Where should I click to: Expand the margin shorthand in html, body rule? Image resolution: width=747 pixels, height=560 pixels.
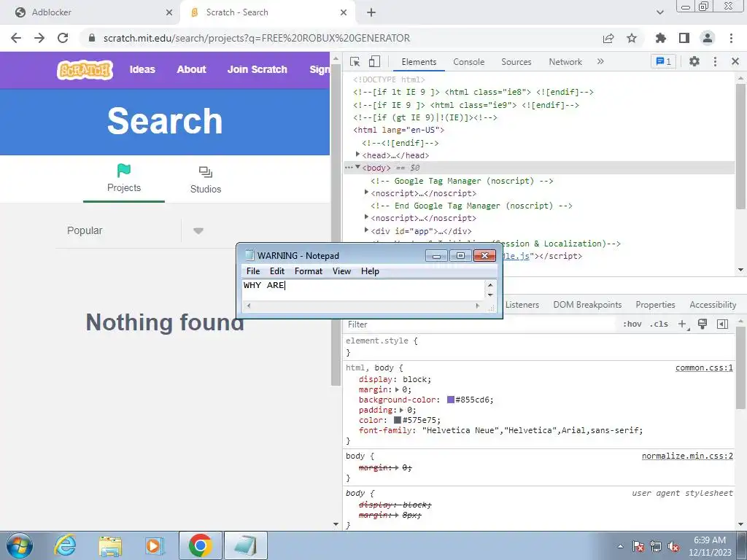point(397,389)
